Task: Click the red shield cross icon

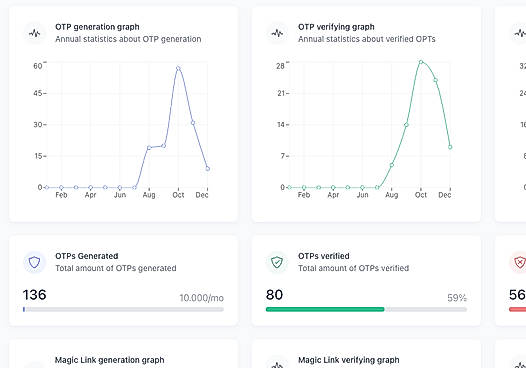Action: point(520,262)
